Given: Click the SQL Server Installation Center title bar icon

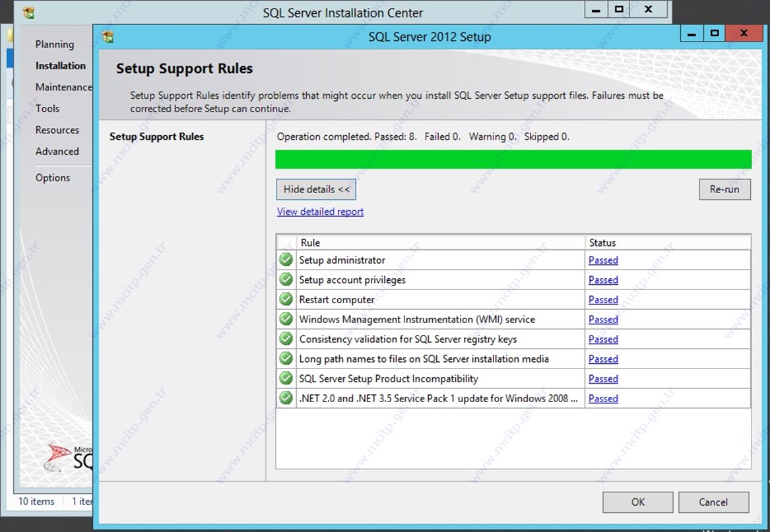Looking at the screenshot, I should [x=28, y=13].
